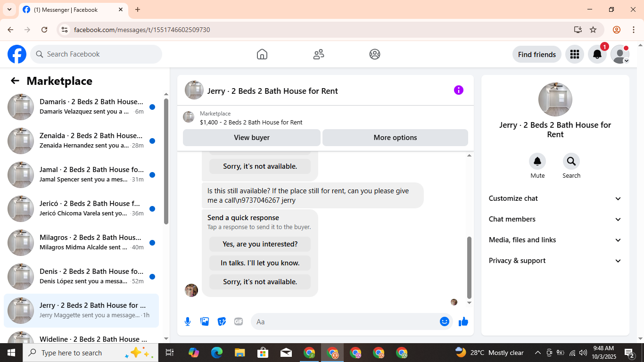This screenshot has width=644, height=362.
Task: Click the large profile picture in the info panel
Action: [555, 99]
